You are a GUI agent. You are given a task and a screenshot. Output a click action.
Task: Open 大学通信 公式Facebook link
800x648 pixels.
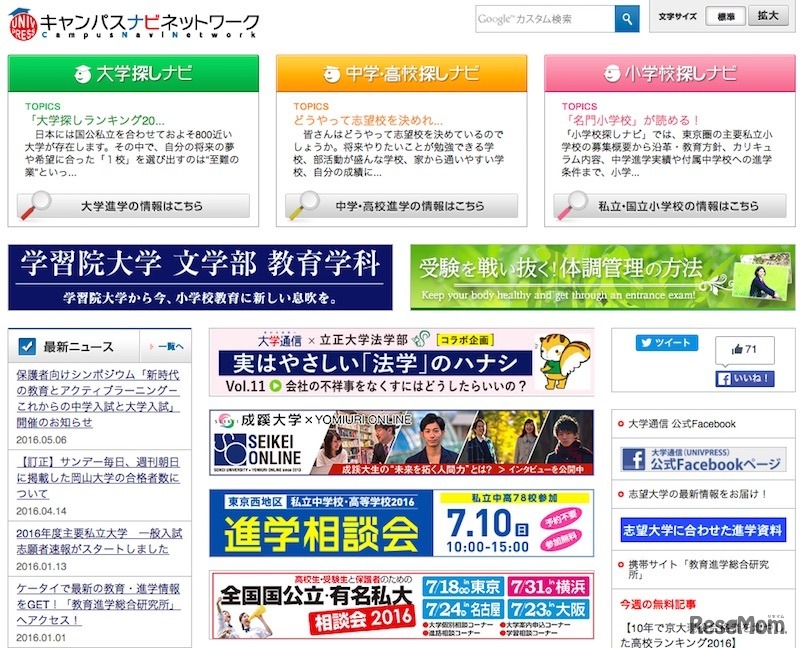682,423
